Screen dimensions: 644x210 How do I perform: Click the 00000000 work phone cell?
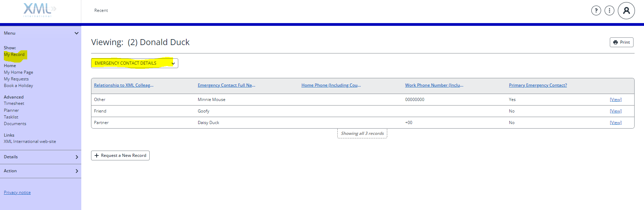click(x=414, y=100)
